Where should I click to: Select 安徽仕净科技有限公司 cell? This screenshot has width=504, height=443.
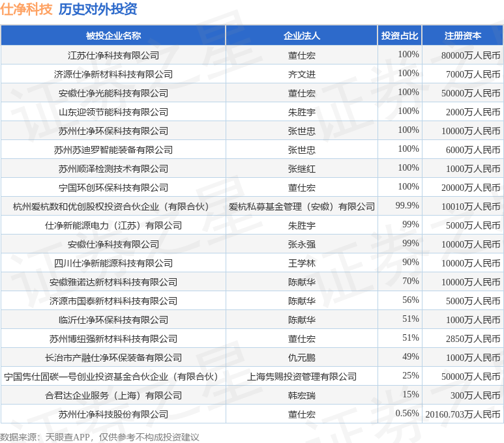[x=113, y=244]
